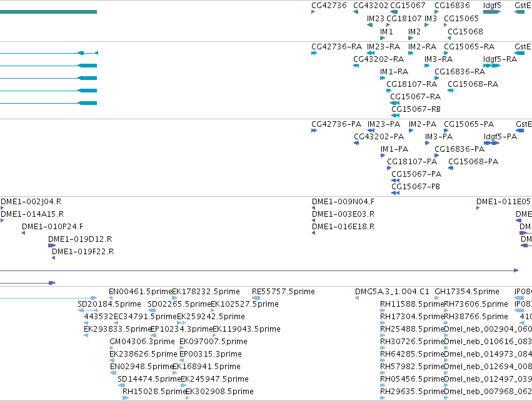
Task: Select EST EN00461.5prime
Action: click(141, 292)
